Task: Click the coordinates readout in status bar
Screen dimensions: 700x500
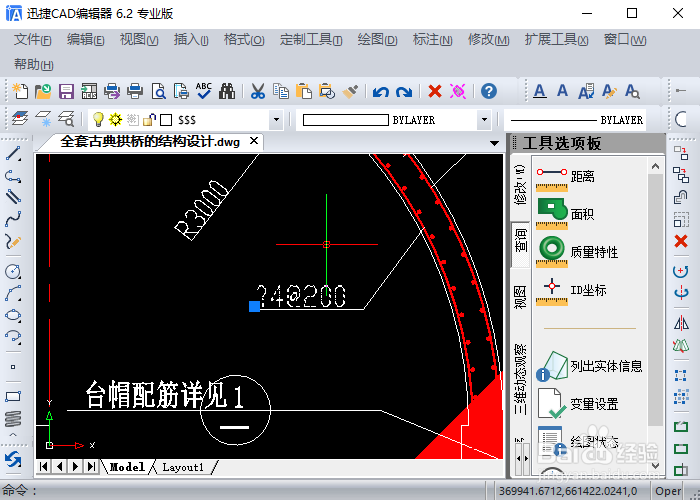Action: [x=567, y=491]
